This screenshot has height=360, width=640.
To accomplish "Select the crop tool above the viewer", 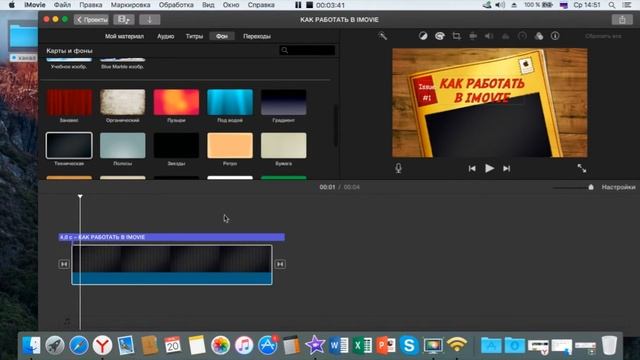I will (x=456, y=36).
